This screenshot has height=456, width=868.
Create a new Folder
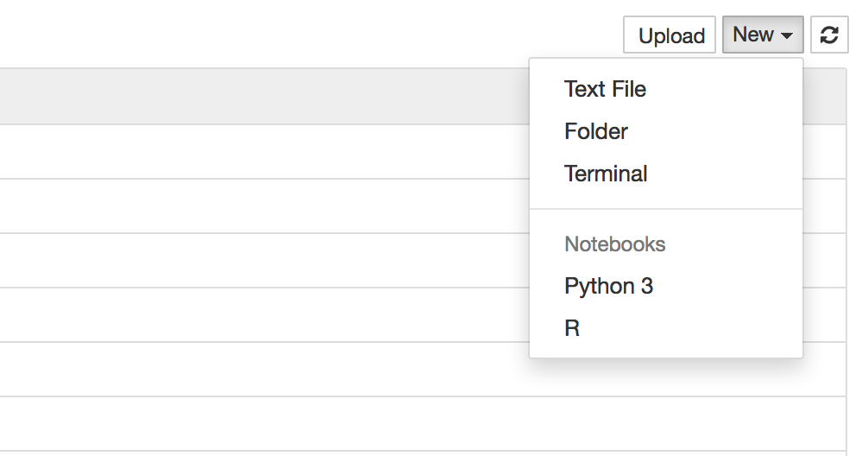(x=596, y=131)
